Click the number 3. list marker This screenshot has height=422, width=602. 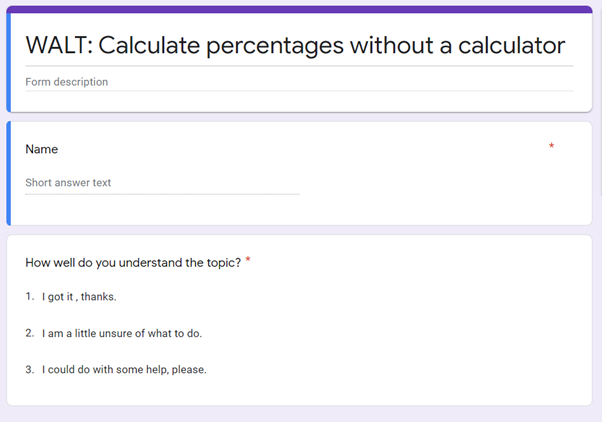pos(30,369)
